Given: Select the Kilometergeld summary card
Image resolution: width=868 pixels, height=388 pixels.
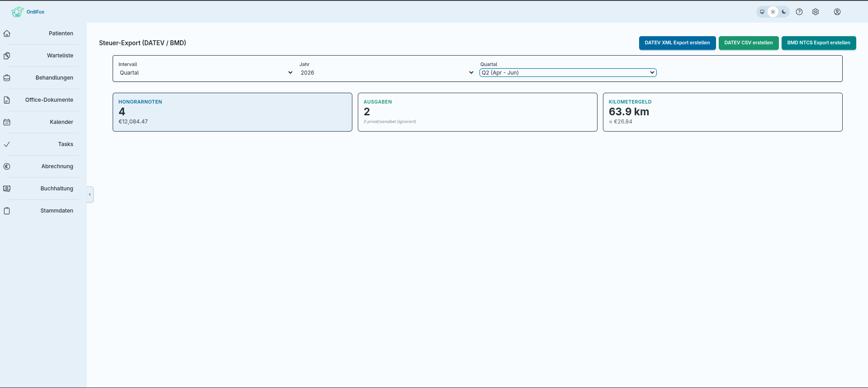Looking at the screenshot, I should 723,112.
